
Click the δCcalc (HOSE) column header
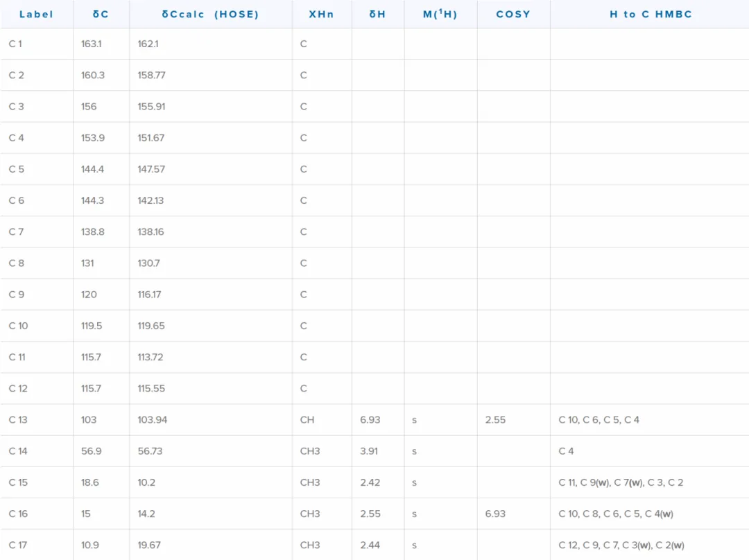point(210,15)
